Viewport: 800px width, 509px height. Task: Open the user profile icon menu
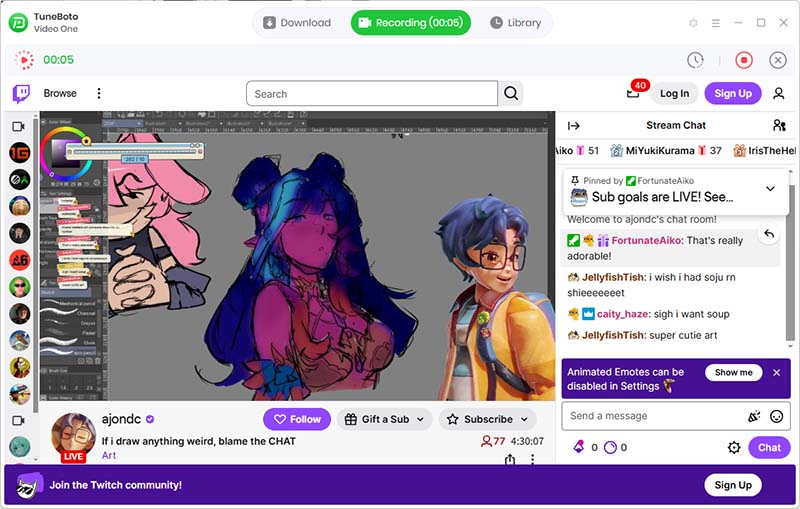point(778,93)
